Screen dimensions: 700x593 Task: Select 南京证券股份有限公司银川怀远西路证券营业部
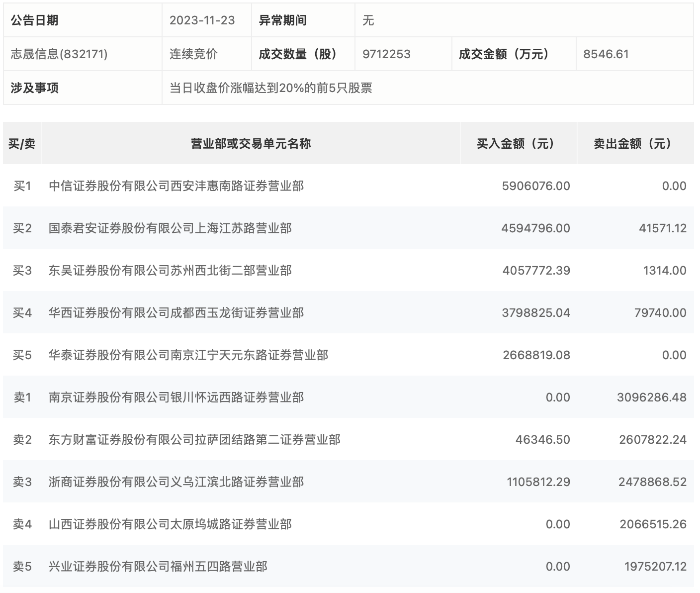click(x=176, y=397)
